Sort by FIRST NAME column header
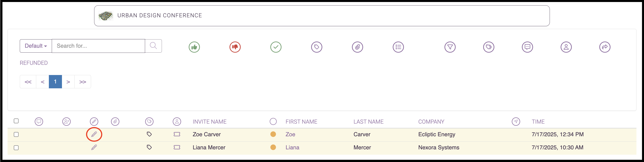This screenshot has width=644, height=162. point(301,122)
